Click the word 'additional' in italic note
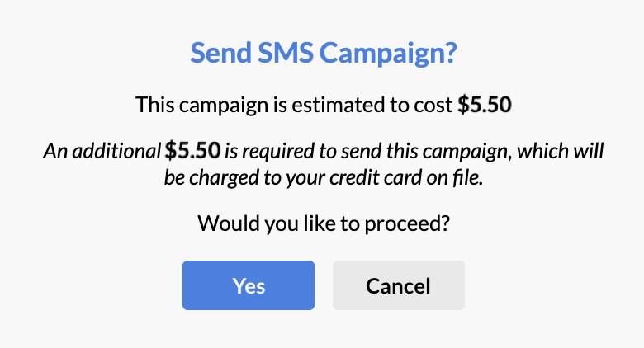 point(116,151)
